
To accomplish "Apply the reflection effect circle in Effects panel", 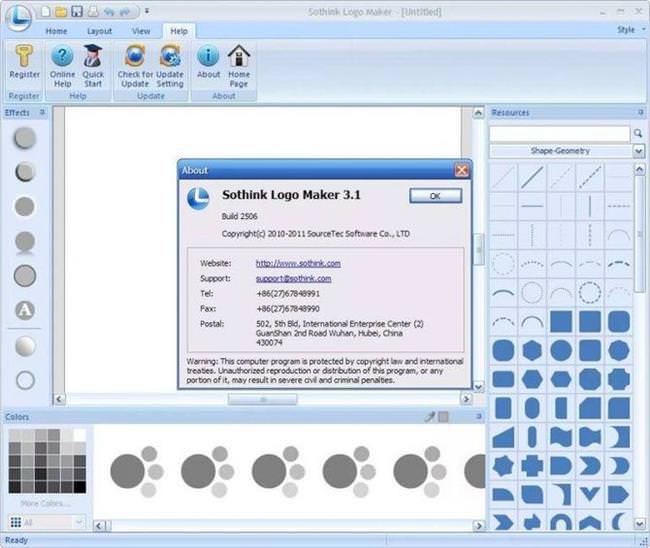I will (25, 243).
